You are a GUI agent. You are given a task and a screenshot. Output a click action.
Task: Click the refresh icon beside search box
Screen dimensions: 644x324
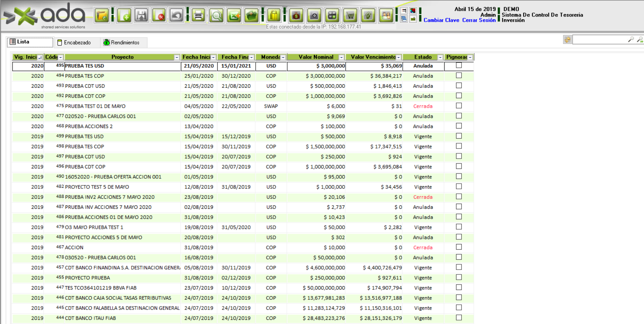click(x=567, y=40)
